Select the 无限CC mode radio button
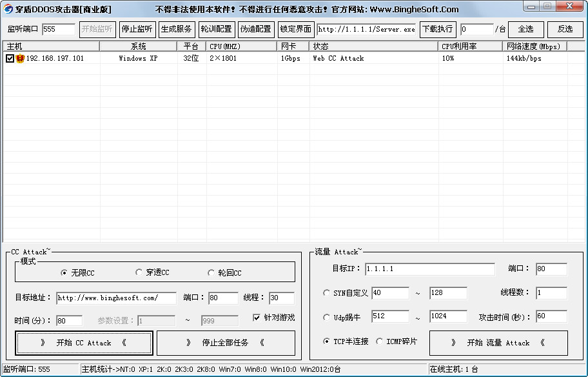Screen dimensions: 588x377 click(x=64, y=273)
